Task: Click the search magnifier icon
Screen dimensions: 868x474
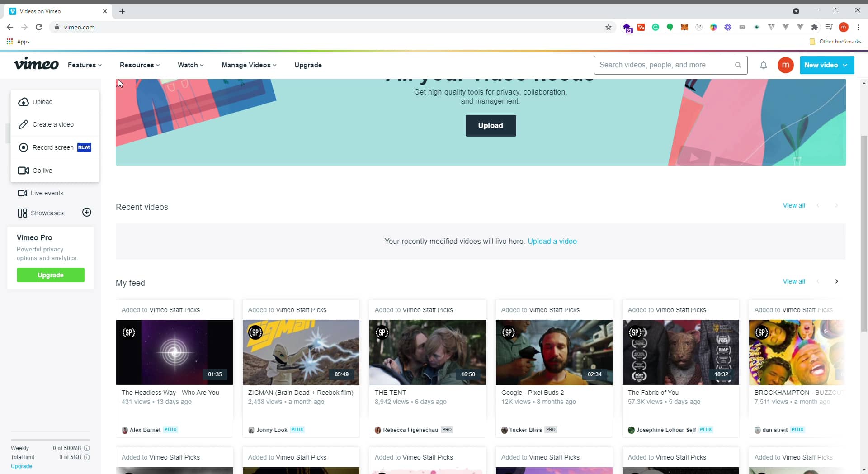Action: (738, 65)
